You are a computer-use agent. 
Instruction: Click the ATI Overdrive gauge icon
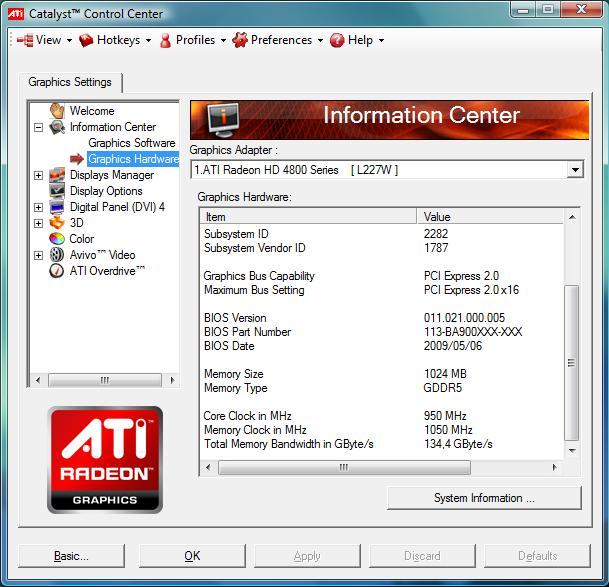click(x=57, y=271)
